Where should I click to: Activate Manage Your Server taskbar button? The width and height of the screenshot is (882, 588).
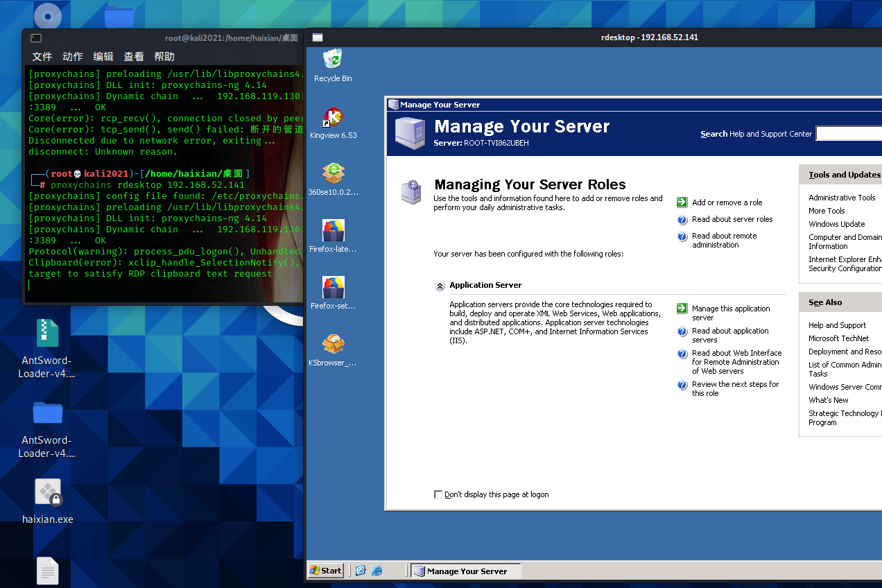tap(466, 571)
